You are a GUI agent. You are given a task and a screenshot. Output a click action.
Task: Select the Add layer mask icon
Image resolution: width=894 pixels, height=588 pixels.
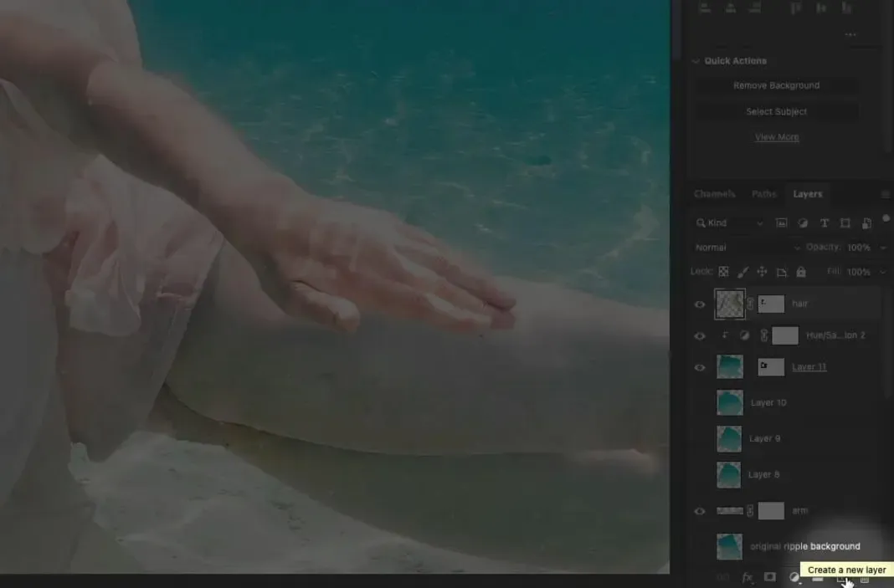(x=770, y=577)
